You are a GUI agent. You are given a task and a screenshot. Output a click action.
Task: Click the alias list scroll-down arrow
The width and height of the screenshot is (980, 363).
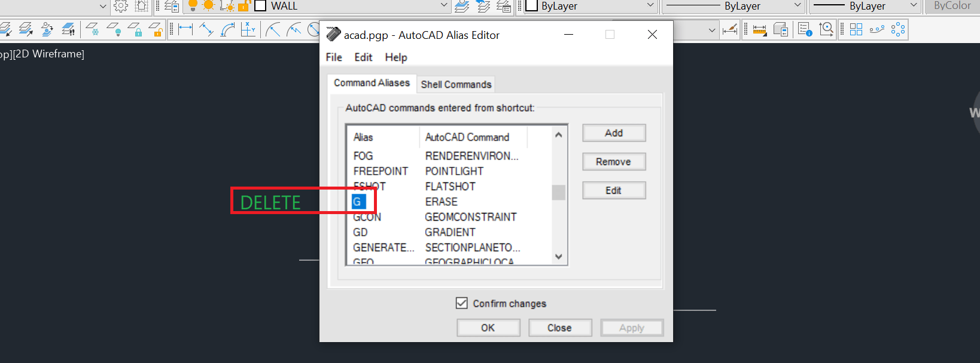click(x=558, y=257)
